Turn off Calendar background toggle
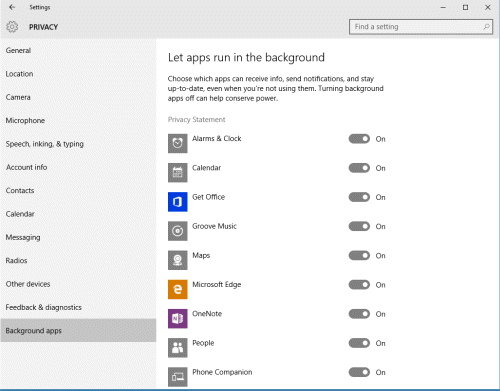 359,168
